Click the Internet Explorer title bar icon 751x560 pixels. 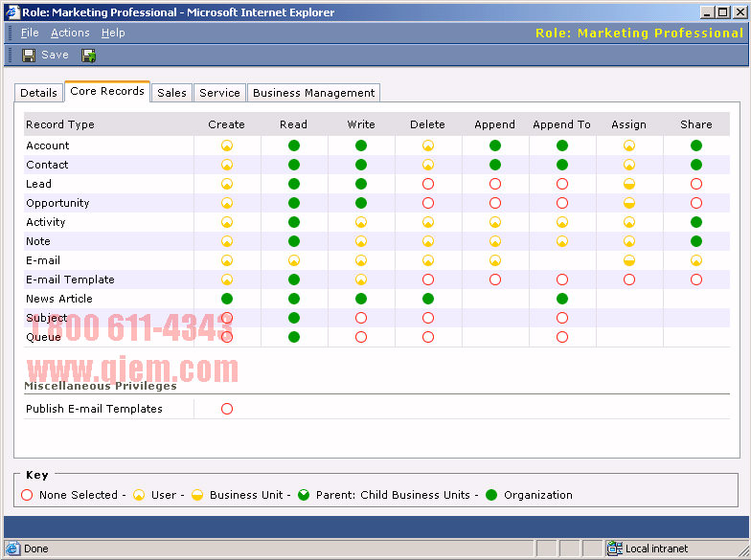click(x=12, y=11)
